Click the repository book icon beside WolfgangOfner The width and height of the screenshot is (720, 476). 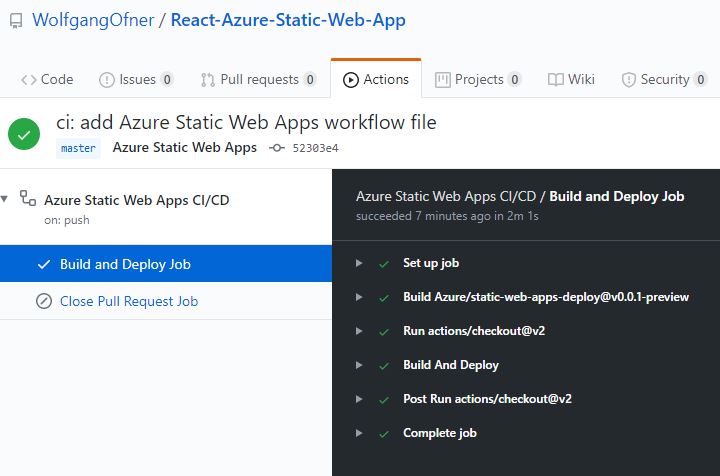pos(13,20)
